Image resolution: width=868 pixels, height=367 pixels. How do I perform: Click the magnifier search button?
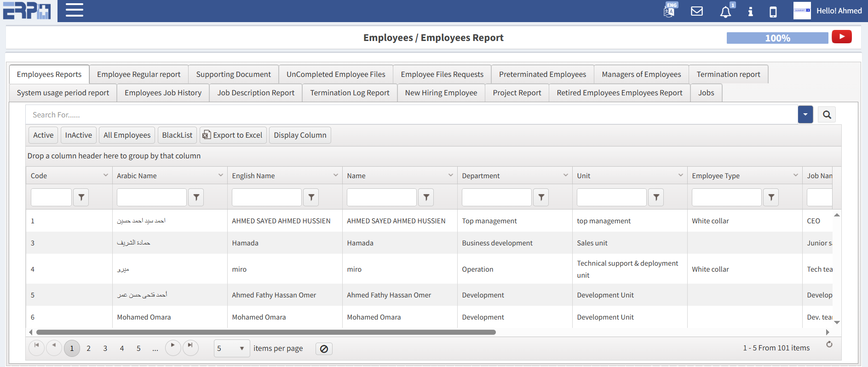tap(827, 115)
